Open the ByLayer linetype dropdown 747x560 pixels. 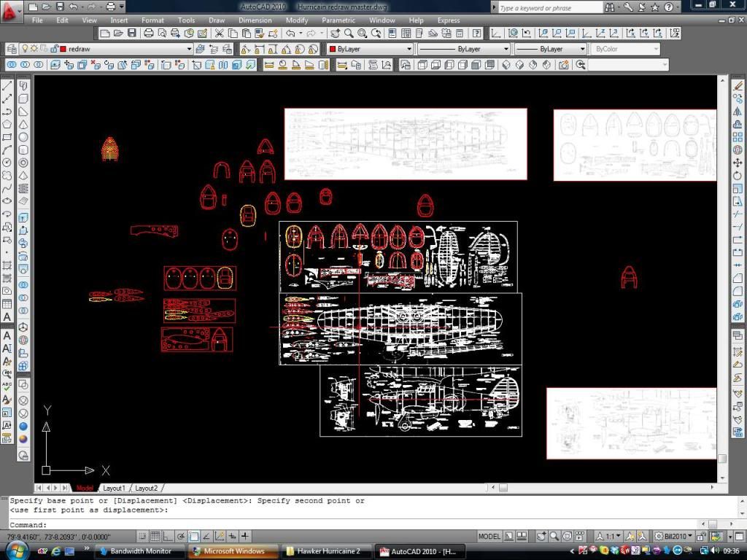click(506, 49)
